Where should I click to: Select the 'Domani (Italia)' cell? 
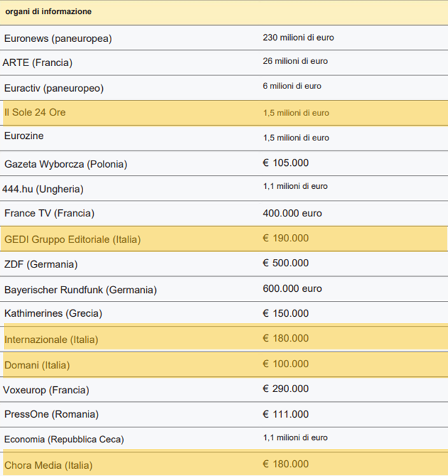[x=37, y=365]
